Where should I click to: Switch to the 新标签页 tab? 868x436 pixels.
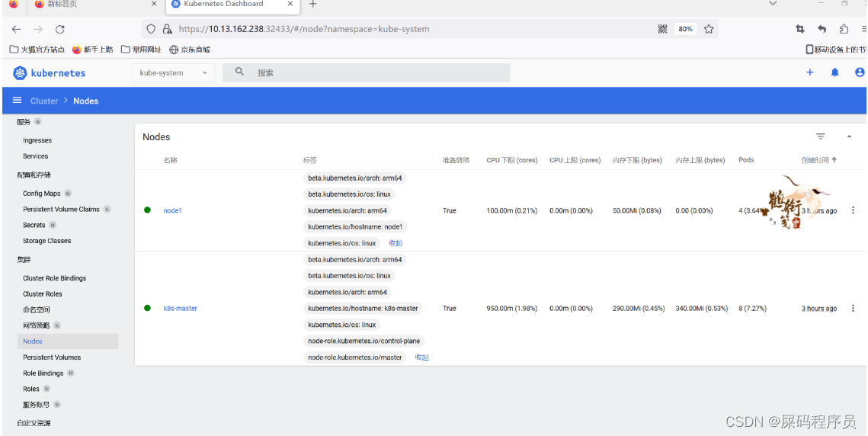(x=95, y=5)
